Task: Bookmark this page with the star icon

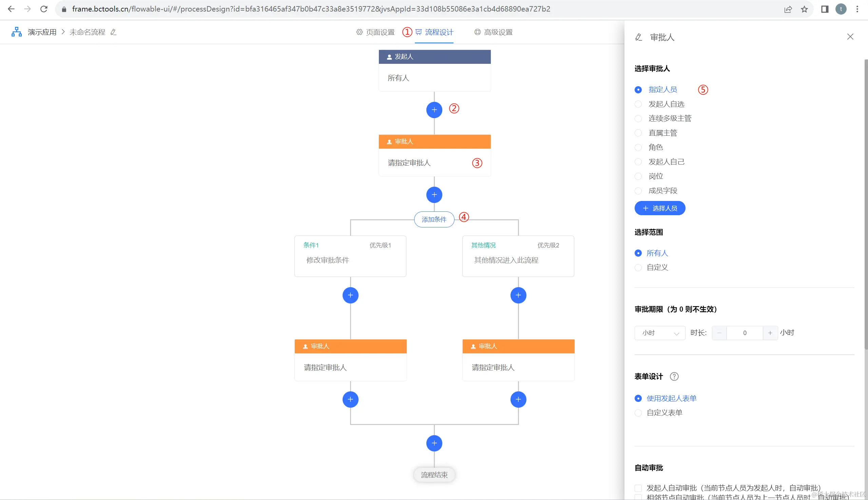Action: pyautogui.click(x=804, y=9)
